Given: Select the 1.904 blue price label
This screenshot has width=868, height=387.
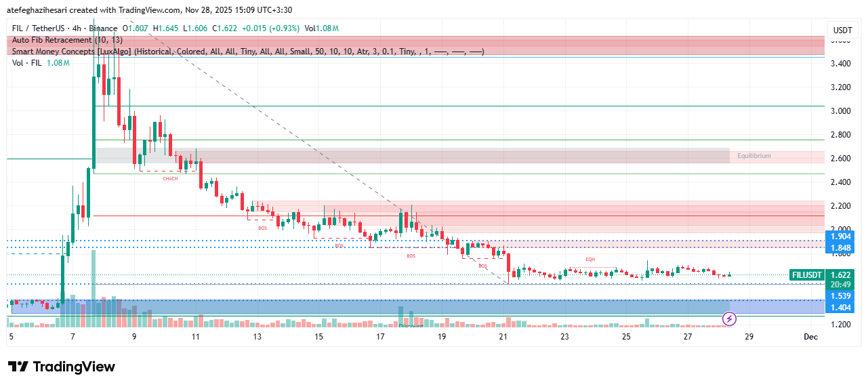Looking at the screenshot, I should point(842,237).
